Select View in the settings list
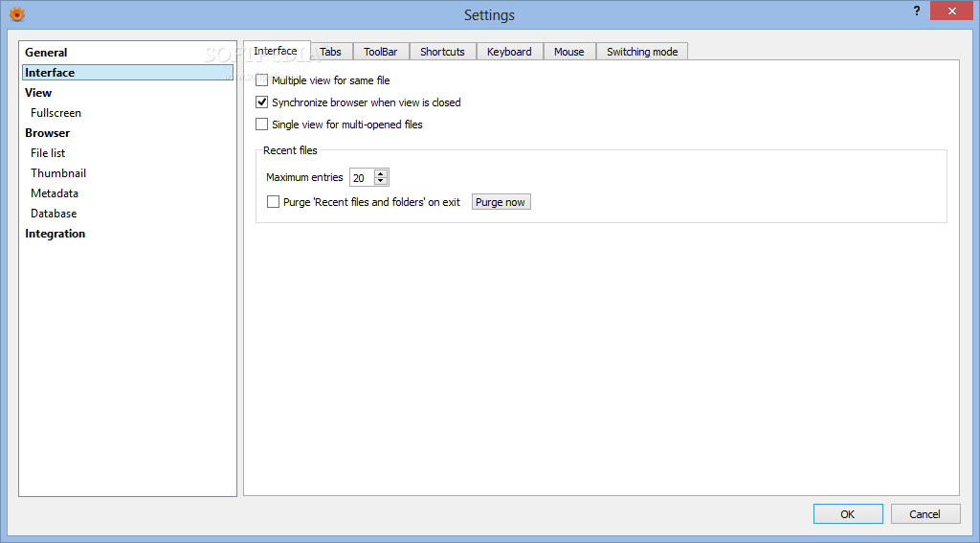The image size is (980, 543). click(127, 93)
